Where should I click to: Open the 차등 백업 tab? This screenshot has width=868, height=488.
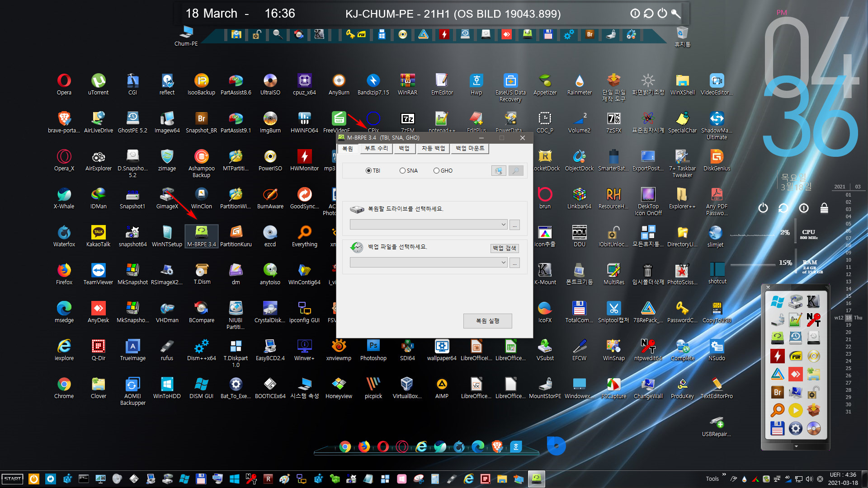pyautogui.click(x=433, y=148)
